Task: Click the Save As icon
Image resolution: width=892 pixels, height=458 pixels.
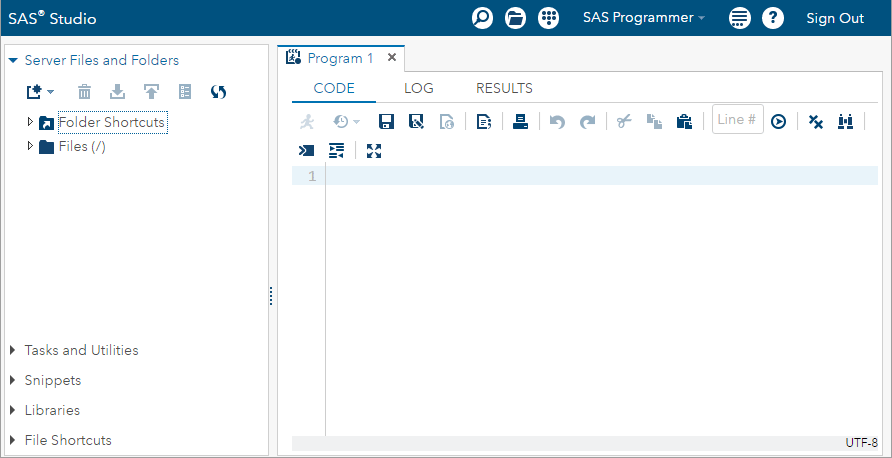Action: pyautogui.click(x=416, y=121)
